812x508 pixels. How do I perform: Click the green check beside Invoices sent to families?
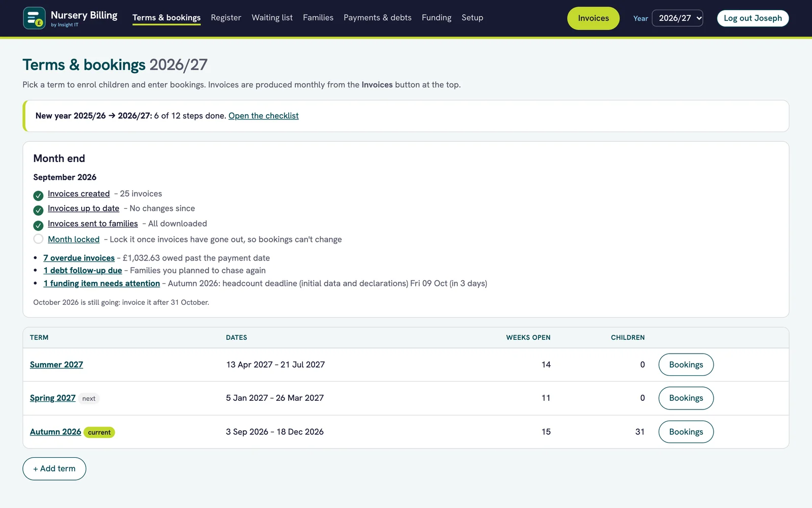(x=38, y=226)
